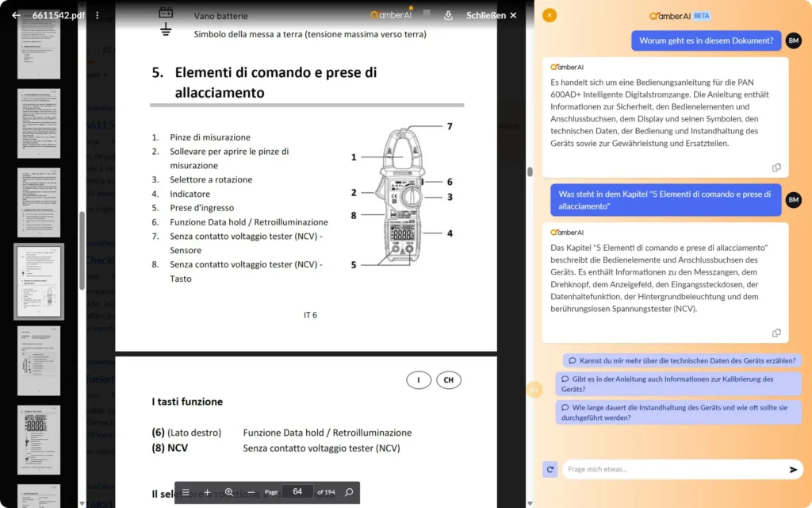Click the page number field showing 64
The height and width of the screenshot is (508, 812).
click(297, 492)
